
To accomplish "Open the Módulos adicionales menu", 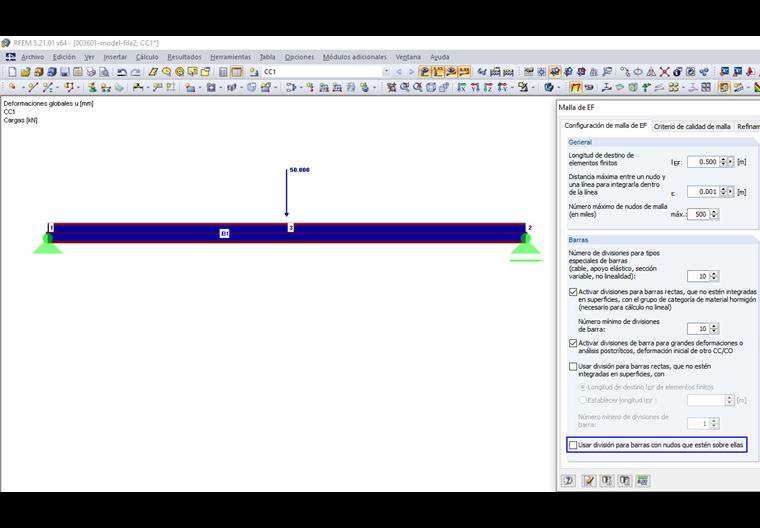I will 355,57.
